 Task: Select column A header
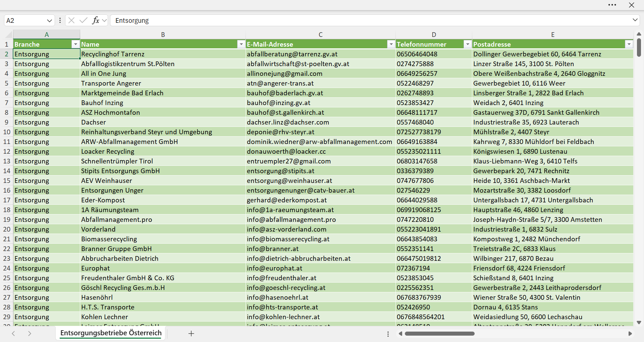pos(47,35)
